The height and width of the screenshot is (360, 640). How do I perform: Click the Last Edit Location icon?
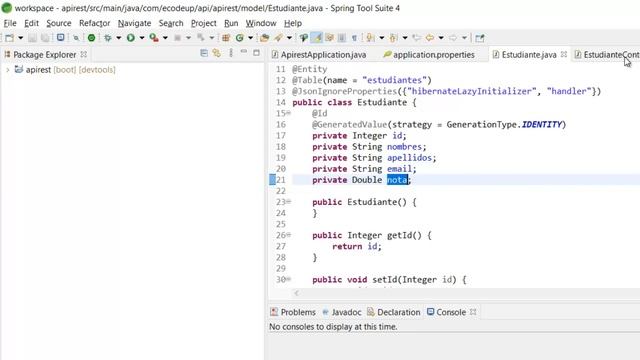coord(416,38)
